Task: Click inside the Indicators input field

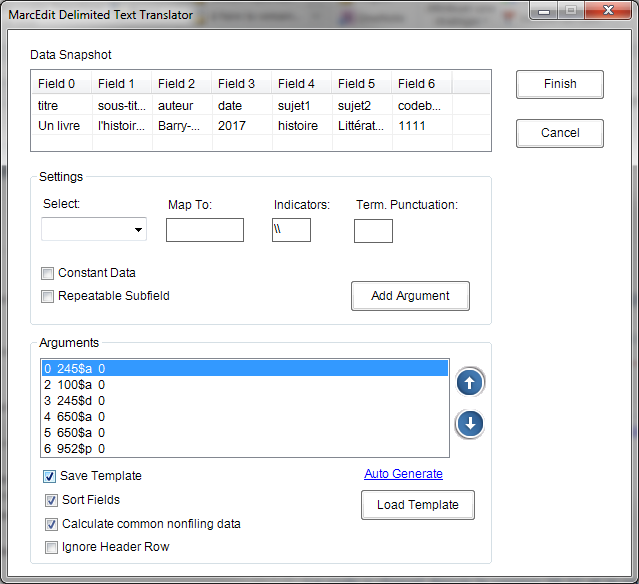Action: point(291,230)
